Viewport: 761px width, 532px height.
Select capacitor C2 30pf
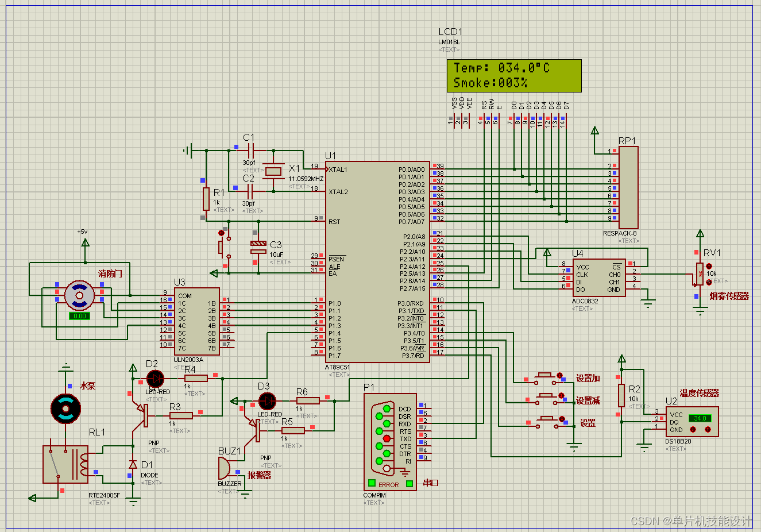pos(250,191)
